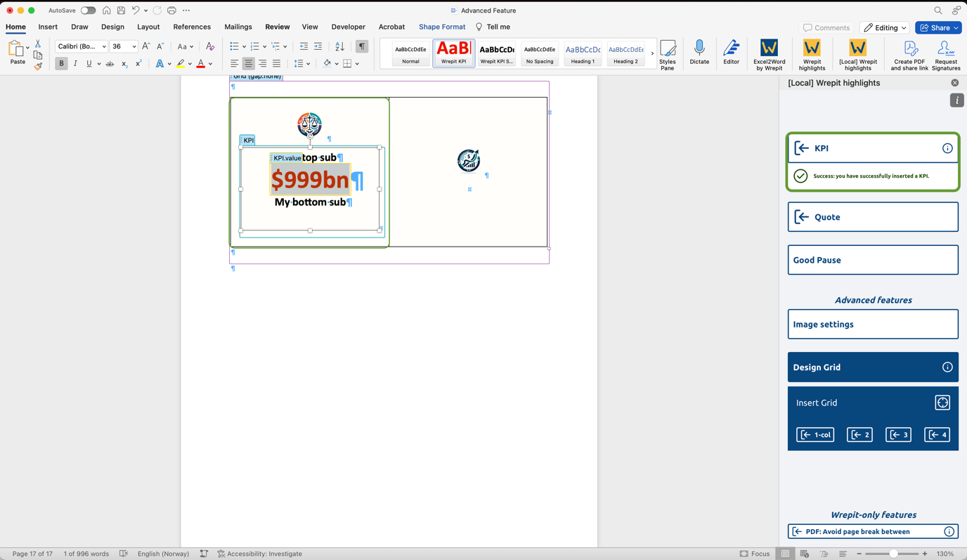Open the Editor tool
The height and width of the screenshot is (560, 967).
pos(732,53)
